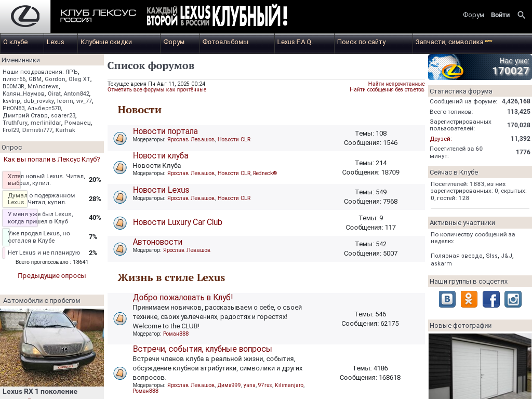This screenshot has height=399, width=532.
Task: Click Найти непрочитанные link
Action: 396,84
